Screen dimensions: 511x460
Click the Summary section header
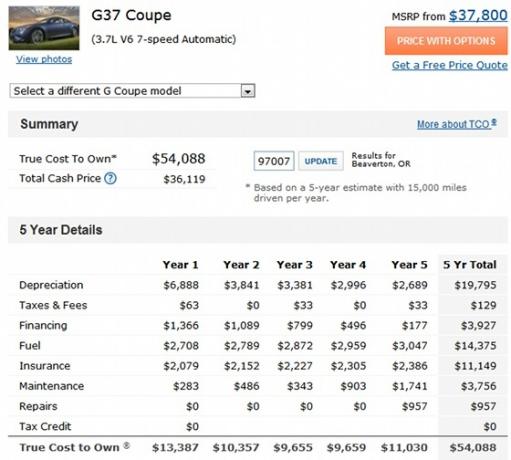tap(49, 124)
